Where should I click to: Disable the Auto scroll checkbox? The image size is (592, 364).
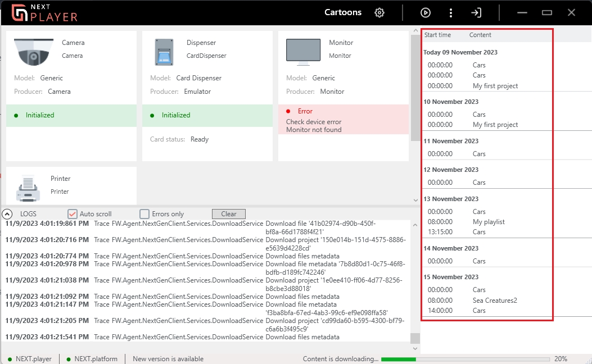pyautogui.click(x=72, y=214)
